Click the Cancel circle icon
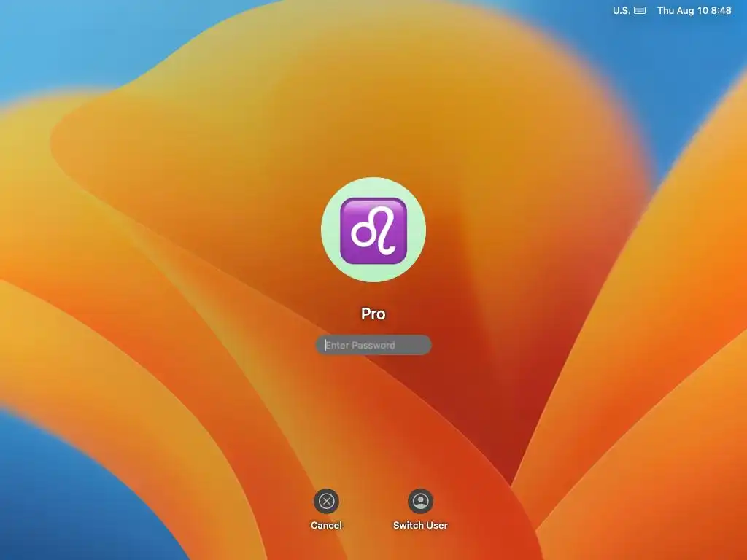The width and height of the screenshot is (747, 560). coord(326,501)
